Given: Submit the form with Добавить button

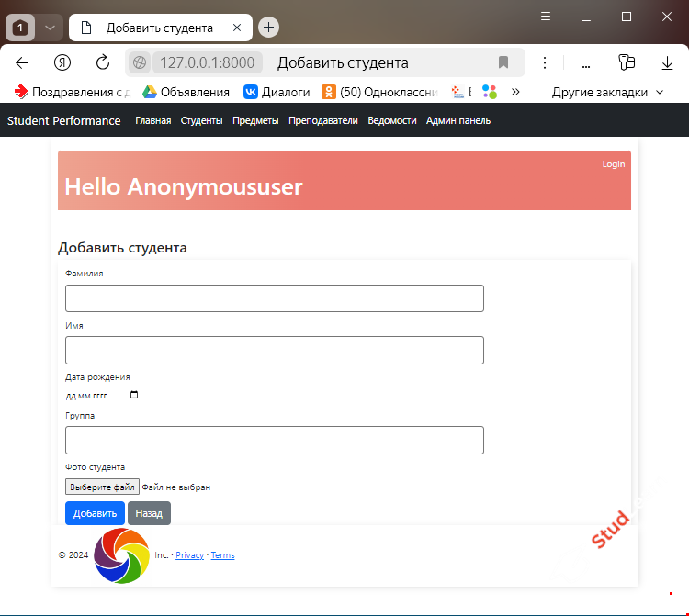Looking at the screenshot, I should point(95,513).
